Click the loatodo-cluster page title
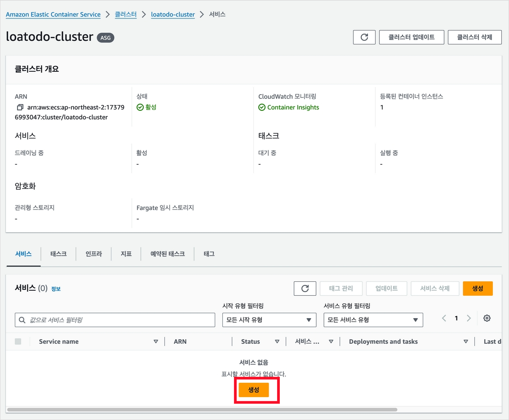Viewport: 509px width, 420px height. [x=50, y=37]
